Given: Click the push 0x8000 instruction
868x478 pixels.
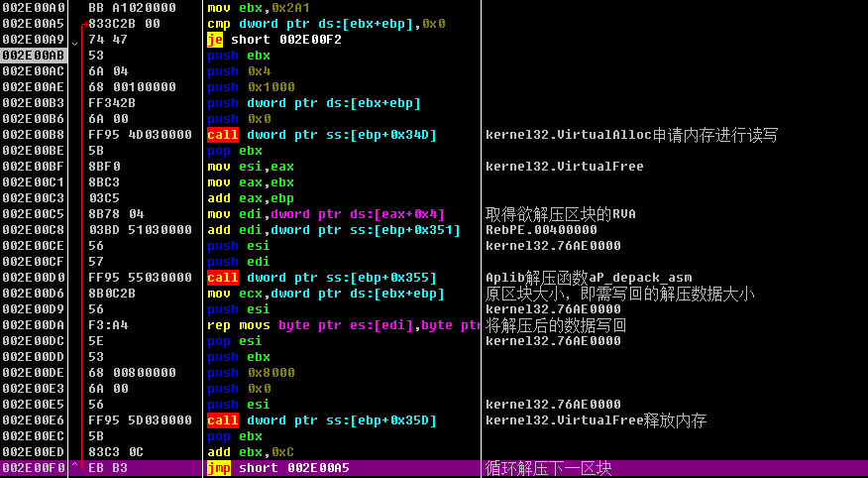Looking at the screenshot, I should click(251, 373).
